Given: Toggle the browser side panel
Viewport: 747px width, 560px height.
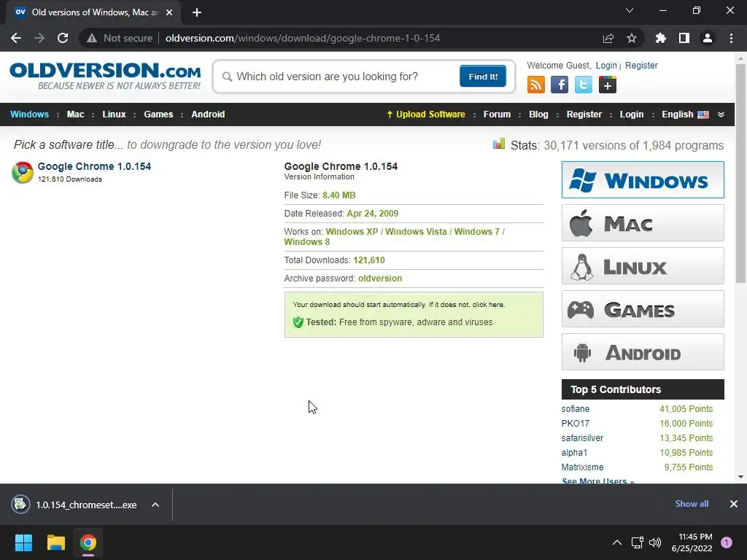Looking at the screenshot, I should (x=684, y=38).
